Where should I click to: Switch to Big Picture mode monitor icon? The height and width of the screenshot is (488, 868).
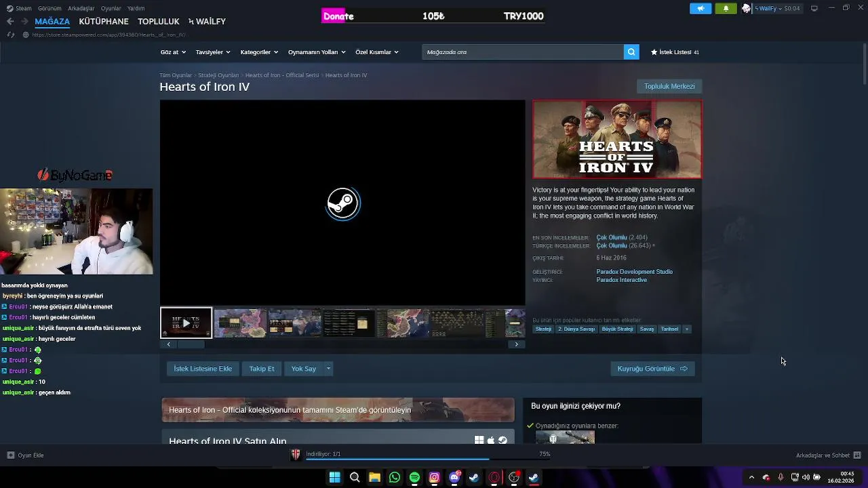[814, 8]
